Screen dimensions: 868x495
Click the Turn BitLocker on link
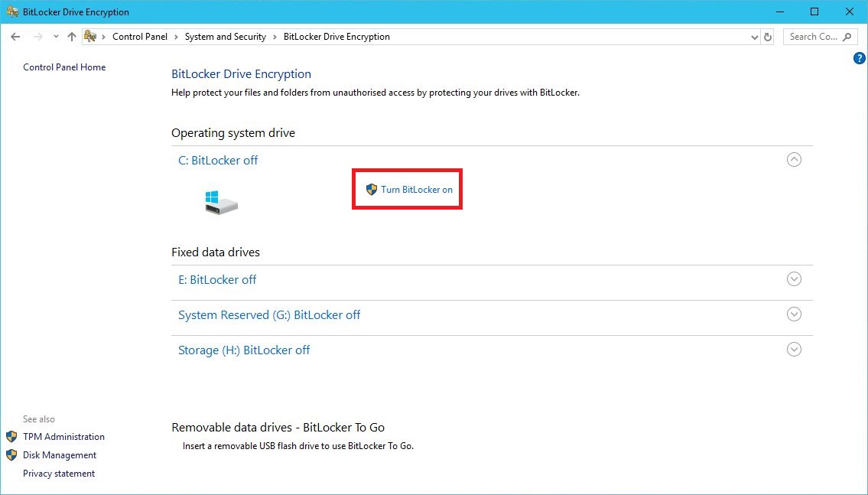416,190
